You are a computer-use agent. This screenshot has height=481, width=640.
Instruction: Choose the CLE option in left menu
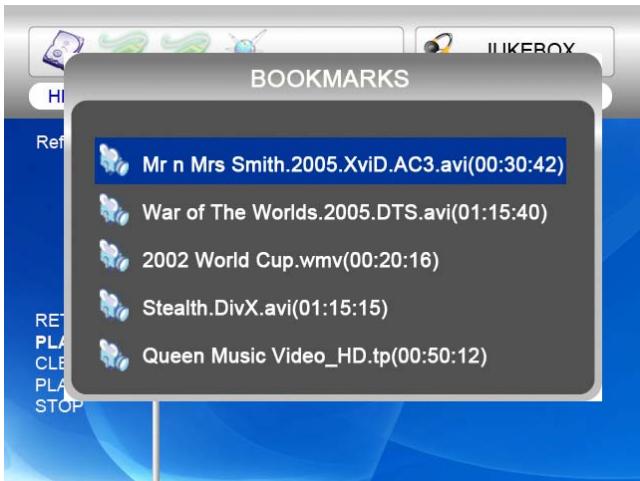coord(48,364)
